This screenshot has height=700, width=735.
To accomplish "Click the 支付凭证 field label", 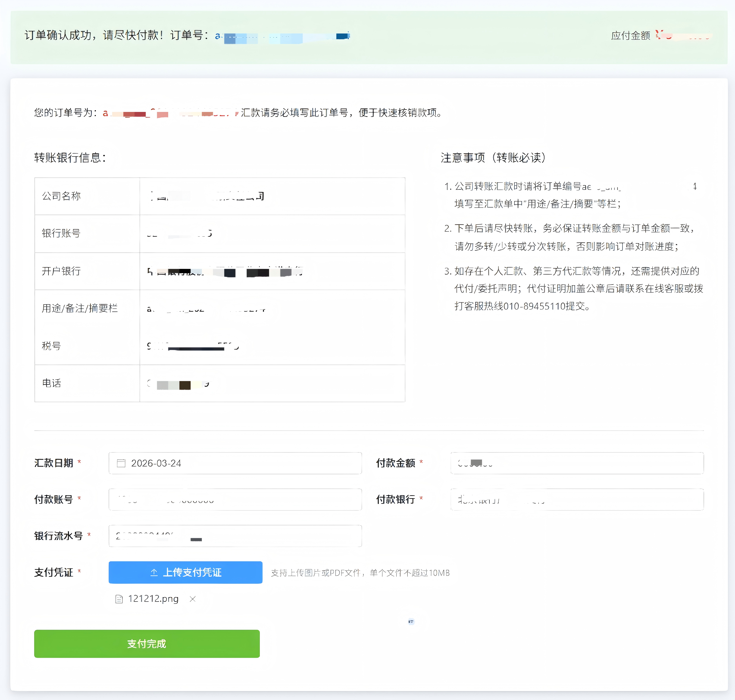I will point(54,572).
